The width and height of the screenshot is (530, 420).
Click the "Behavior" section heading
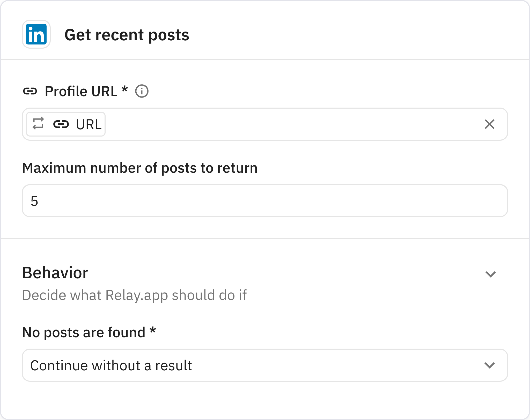click(55, 273)
